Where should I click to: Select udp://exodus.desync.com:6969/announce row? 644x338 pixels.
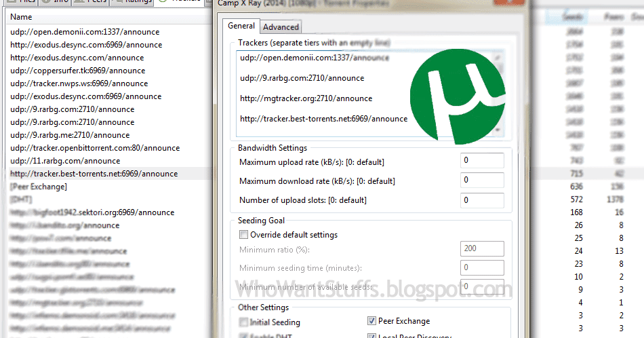86,96
